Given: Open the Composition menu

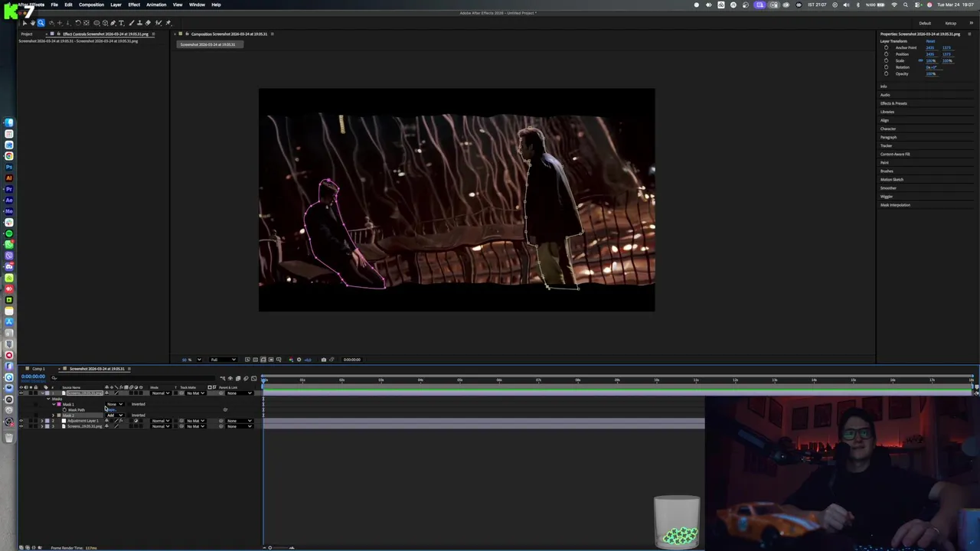Looking at the screenshot, I should pos(91,5).
